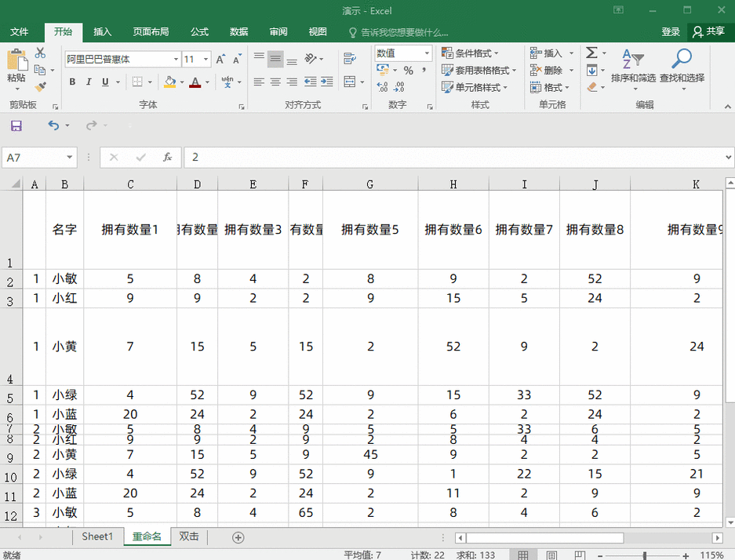
Task: Open the Sheet1 worksheet tab
Action: [x=97, y=536]
